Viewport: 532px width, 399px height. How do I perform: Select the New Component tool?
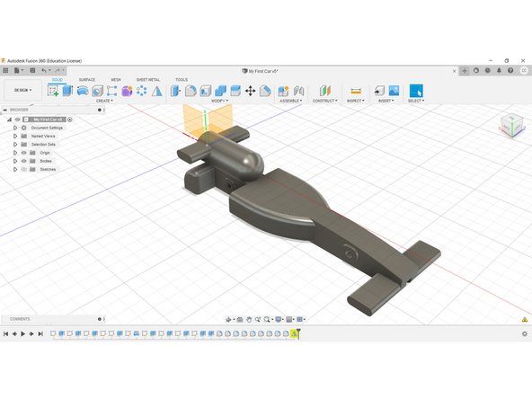click(283, 91)
